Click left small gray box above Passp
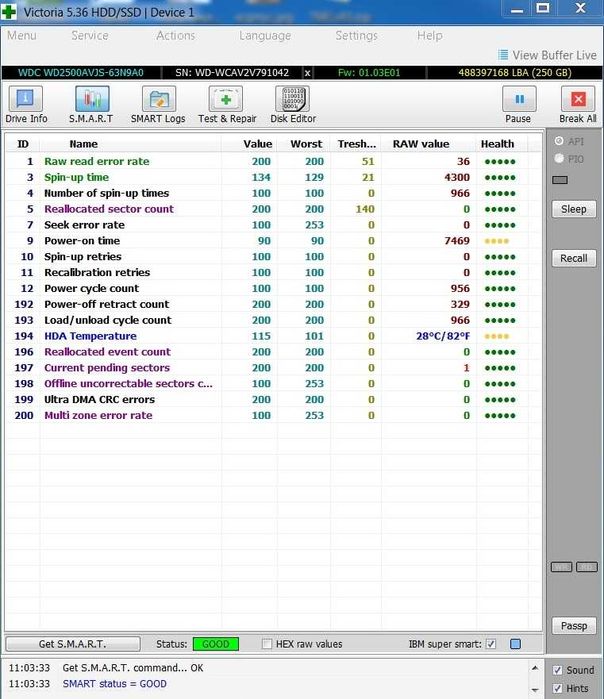604x699 pixels. pos(561,567)
